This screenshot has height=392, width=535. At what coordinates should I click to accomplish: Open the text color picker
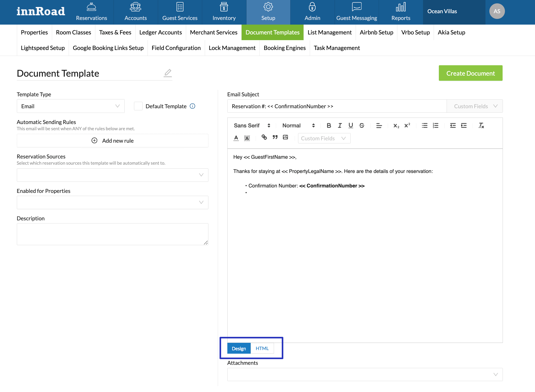pyautogui.click(x=236, y=138)
